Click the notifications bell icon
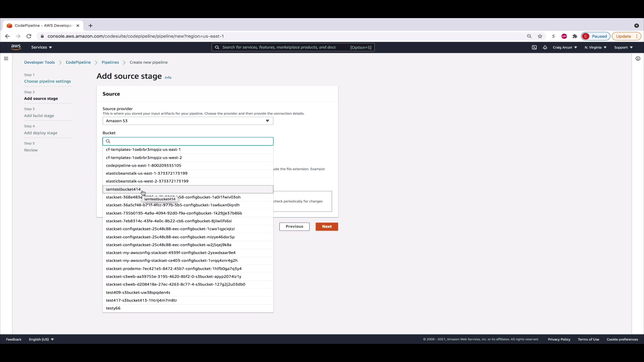Image resolution: width=644 pixels, height=362 pixels. pos(545,47)
